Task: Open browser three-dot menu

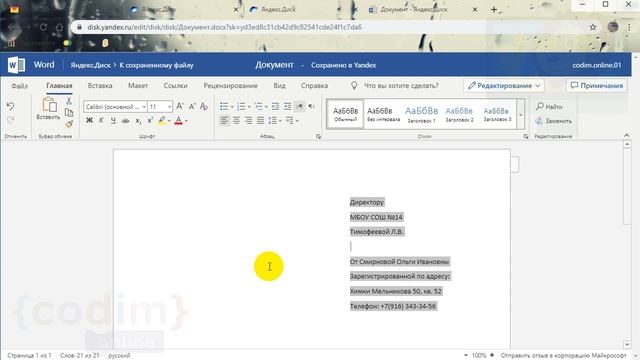Action: [x=629, y=27]
